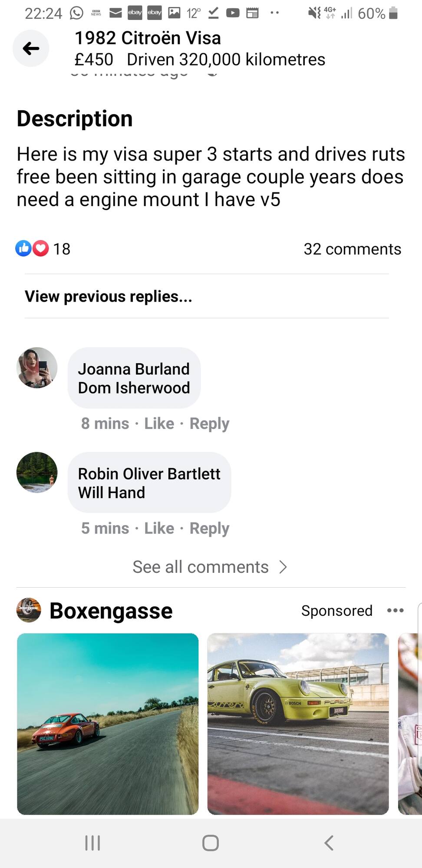The width and height of the screenshot is (422, 868).
Task: Open the orange Porsche ad image
Action: pos(108,724)
